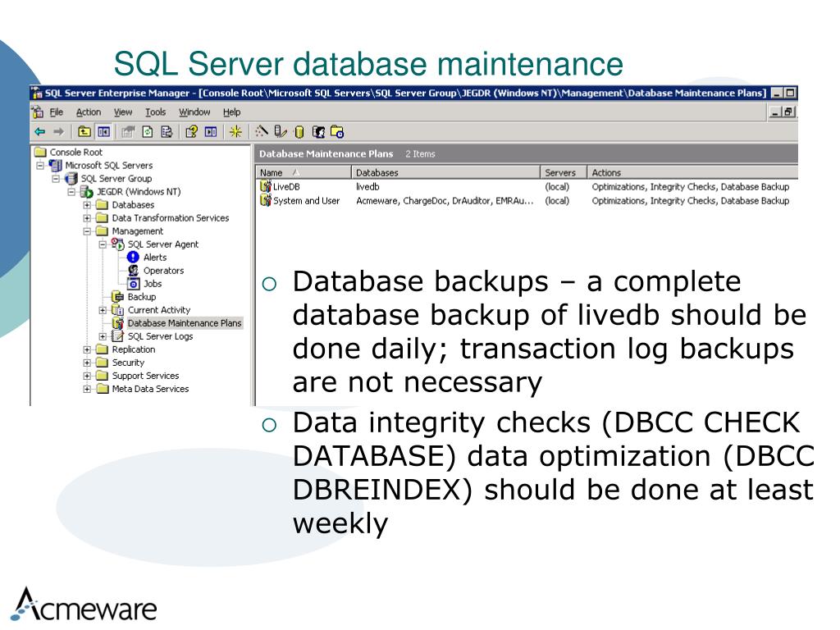840x630 pixels.
Task: Open the Action menu
Action: pyautogui.click(x=89, y=112)
